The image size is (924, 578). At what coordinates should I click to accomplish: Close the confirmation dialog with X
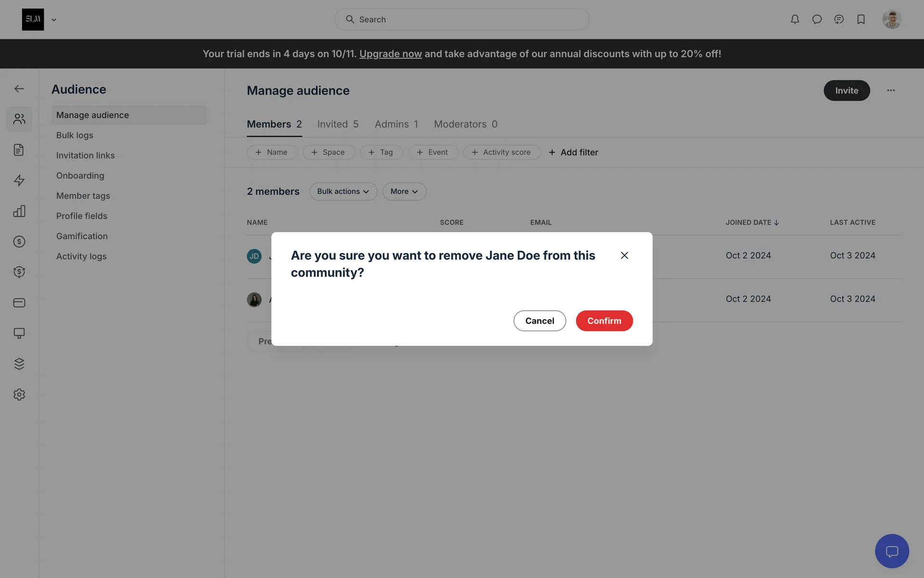coord(624,255)
